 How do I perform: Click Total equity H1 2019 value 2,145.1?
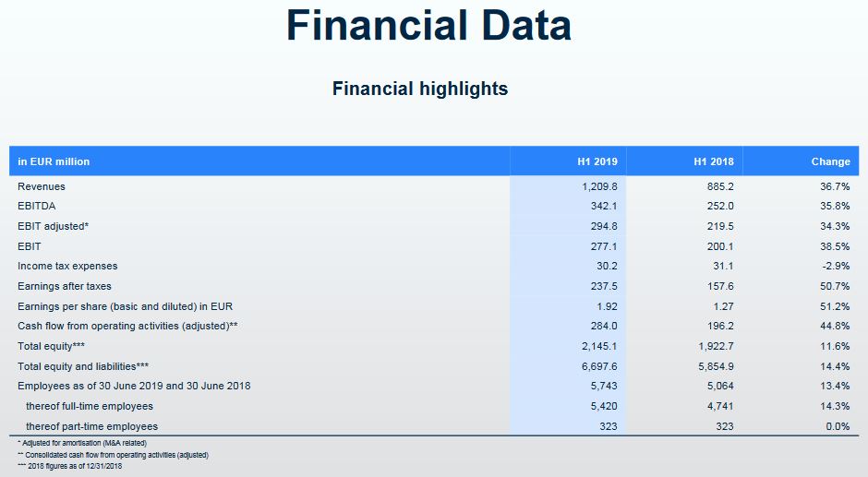(598, 346)
